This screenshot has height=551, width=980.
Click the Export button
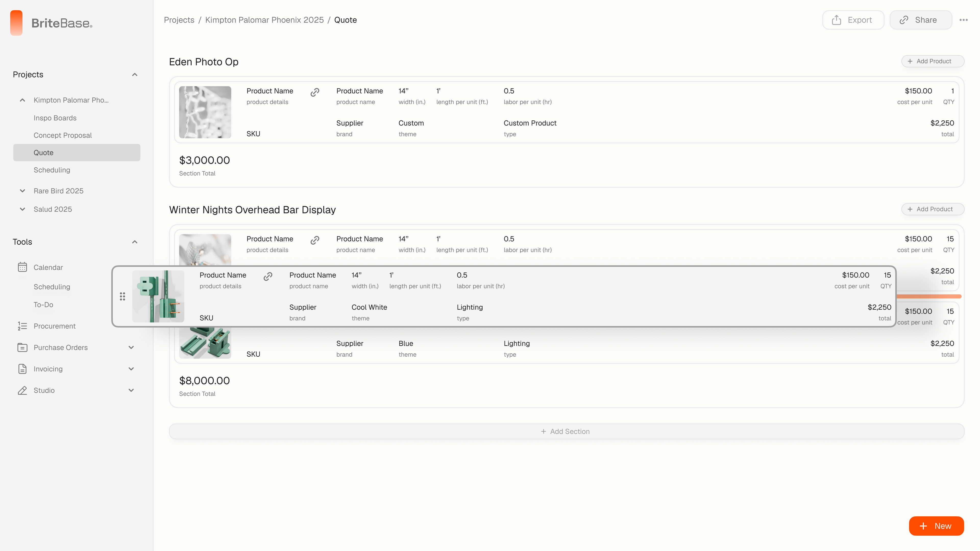[x=853, y=20]
